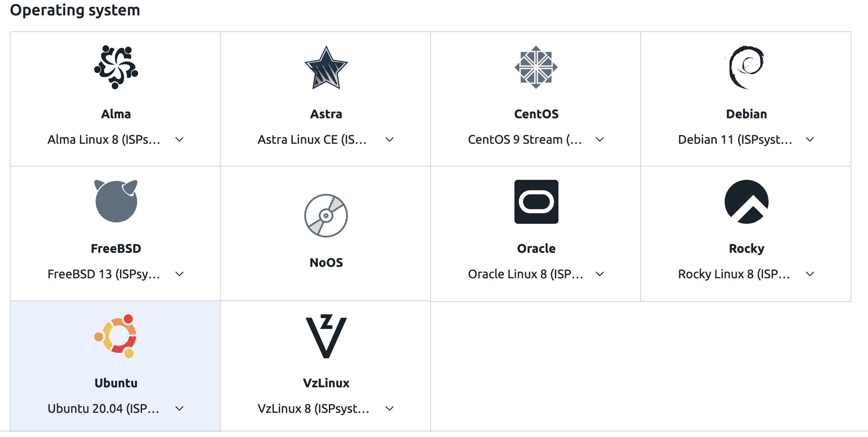Image resolution: width=868 pixels, height=437 pixels.
Task: Open the Oracle Linux 8 version dropdown
Action: coord(600,274)
